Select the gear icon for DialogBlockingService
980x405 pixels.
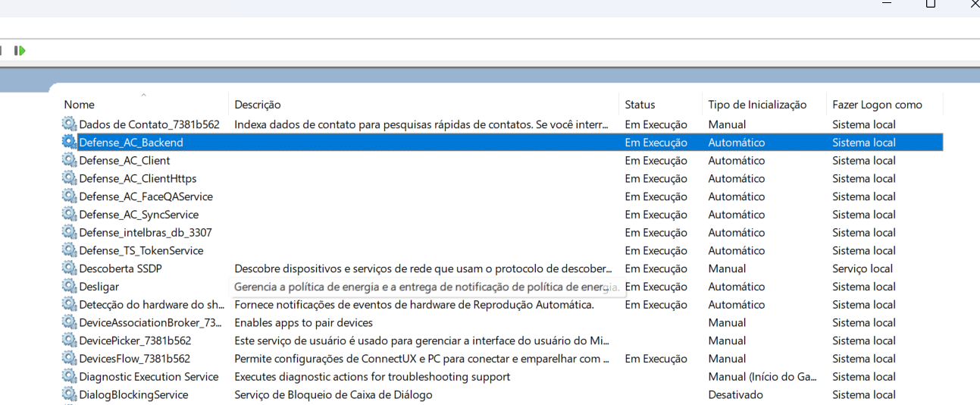[70, 394]
